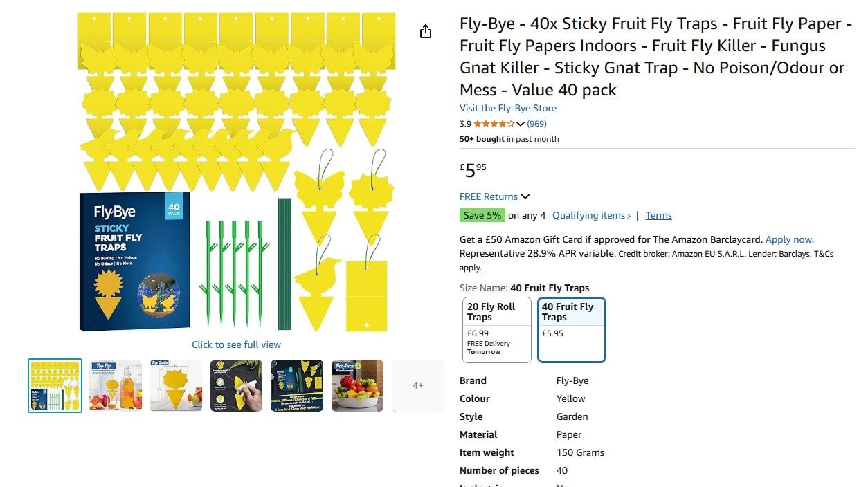Screen dimensions: 868x487
Task: Show first thumbnail of trap assortment
Action: click(x=55, y=385)
